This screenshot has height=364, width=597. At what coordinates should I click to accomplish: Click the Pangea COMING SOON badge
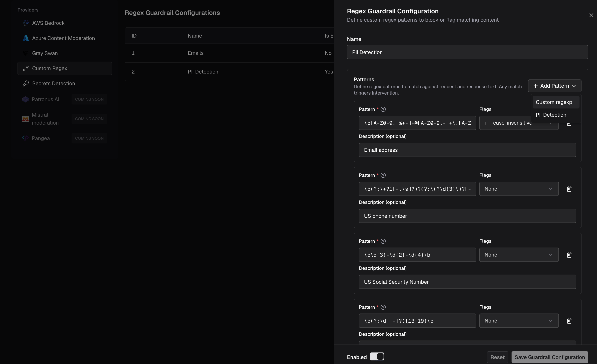[89, 138]
